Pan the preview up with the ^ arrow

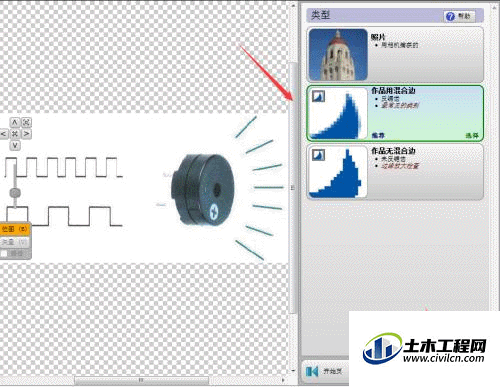pyautogui.click(x=15, y=123)
